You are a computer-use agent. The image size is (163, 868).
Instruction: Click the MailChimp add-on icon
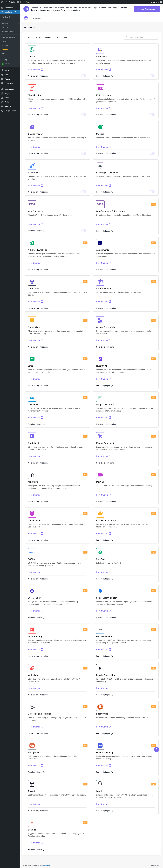[32, 475]
